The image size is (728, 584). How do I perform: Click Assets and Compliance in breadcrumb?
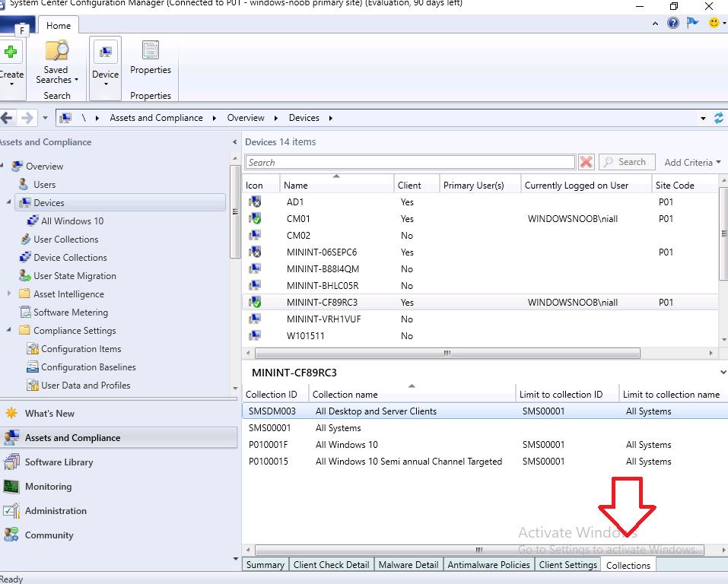156,118
